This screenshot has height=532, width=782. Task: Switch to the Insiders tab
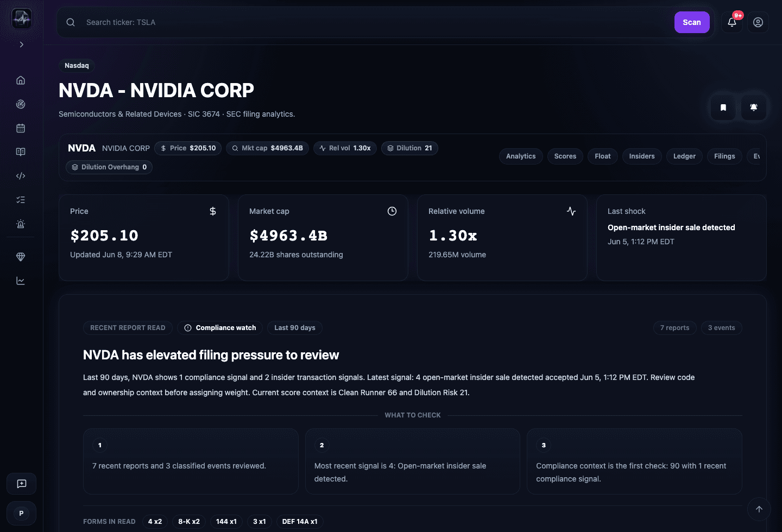point(642,156)
